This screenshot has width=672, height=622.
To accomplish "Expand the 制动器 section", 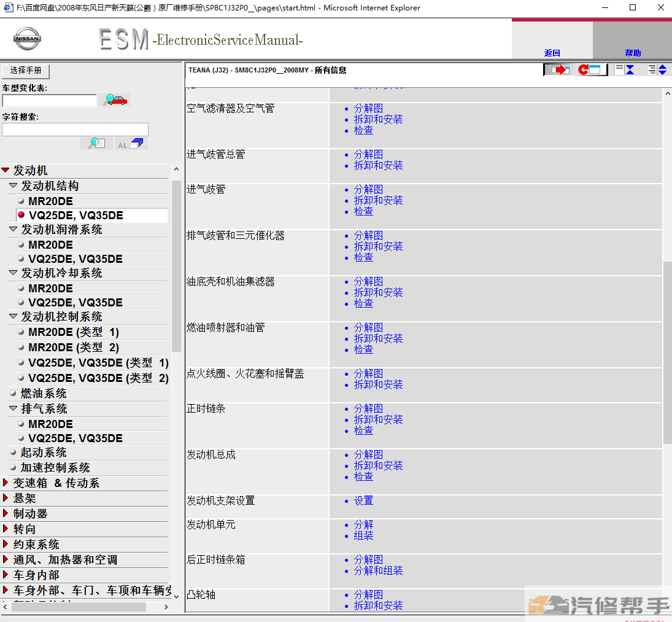I will [6, 513].
